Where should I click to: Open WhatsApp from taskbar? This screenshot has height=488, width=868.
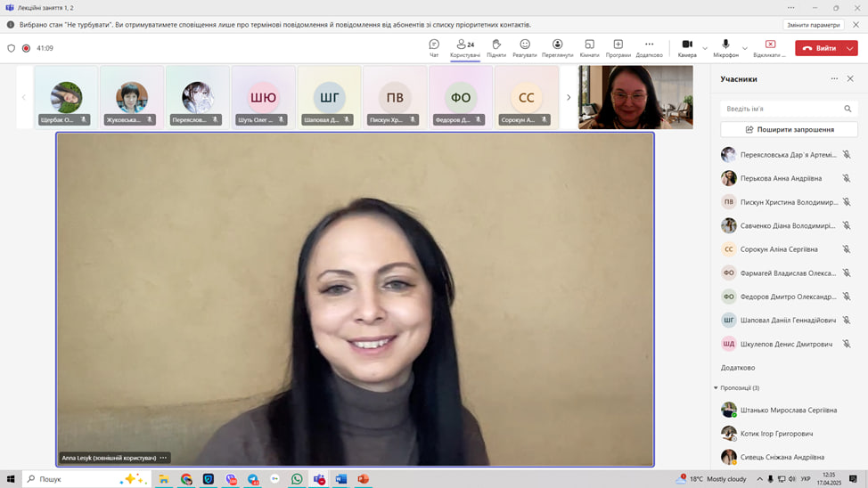coord(297,479)
